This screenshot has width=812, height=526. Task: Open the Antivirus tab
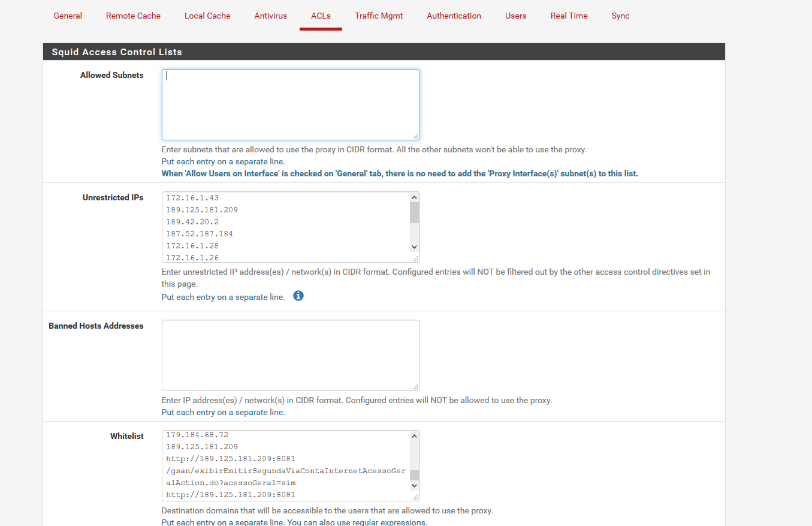(270, 16)
